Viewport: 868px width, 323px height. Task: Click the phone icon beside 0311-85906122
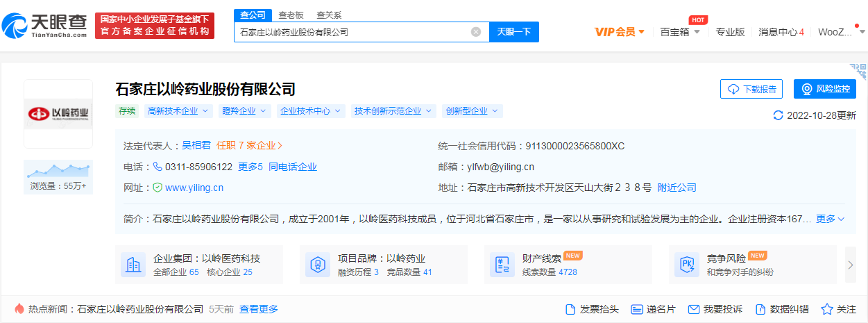(x=158, y=167)
